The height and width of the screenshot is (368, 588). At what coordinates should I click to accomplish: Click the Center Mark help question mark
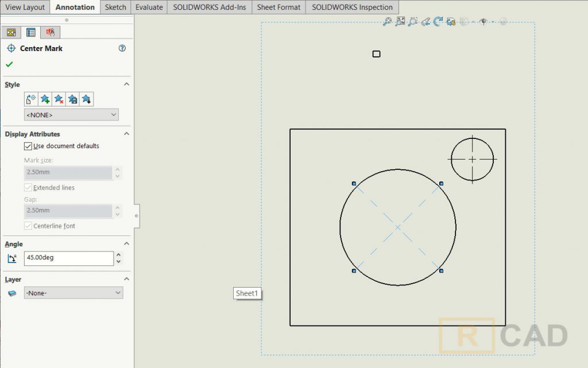click(122, 48)
